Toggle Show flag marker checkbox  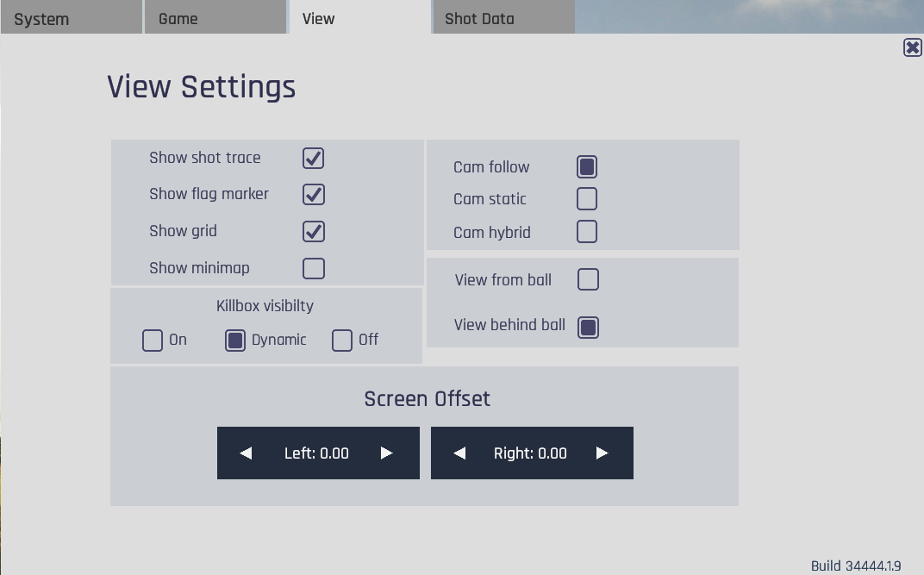tap(314, 195)
